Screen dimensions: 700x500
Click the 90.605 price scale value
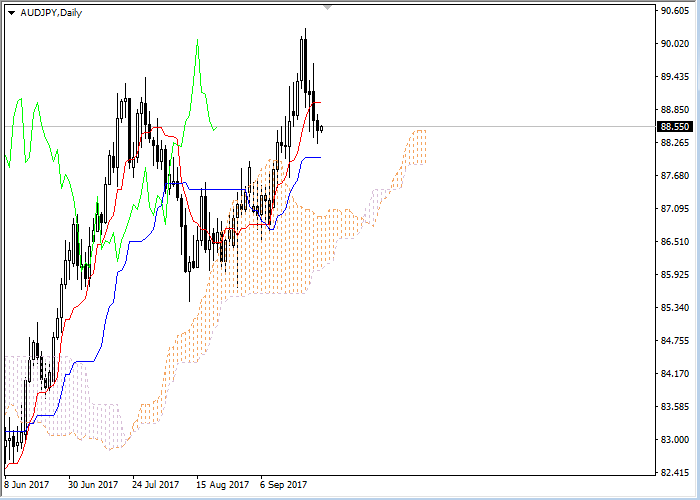[675, 11]
